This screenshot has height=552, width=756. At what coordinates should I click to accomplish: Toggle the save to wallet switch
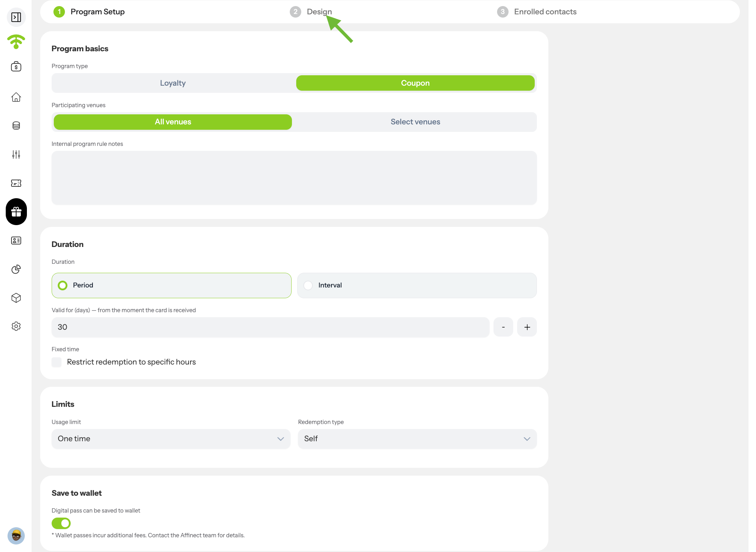coord(61,523)
